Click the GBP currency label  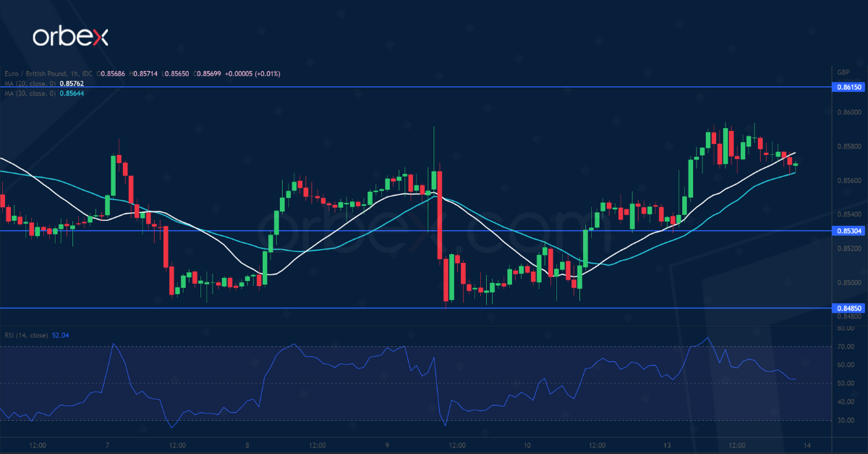pos(843,73)
